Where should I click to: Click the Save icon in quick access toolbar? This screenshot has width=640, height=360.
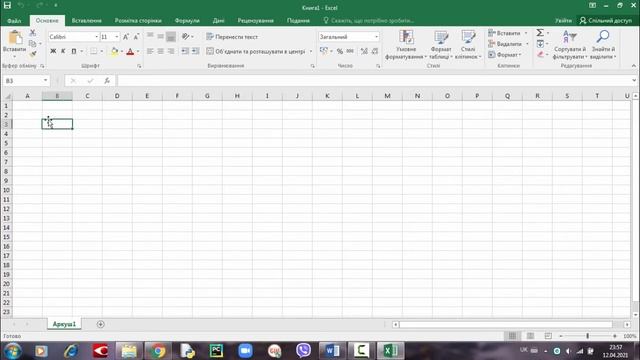(7, 5)
